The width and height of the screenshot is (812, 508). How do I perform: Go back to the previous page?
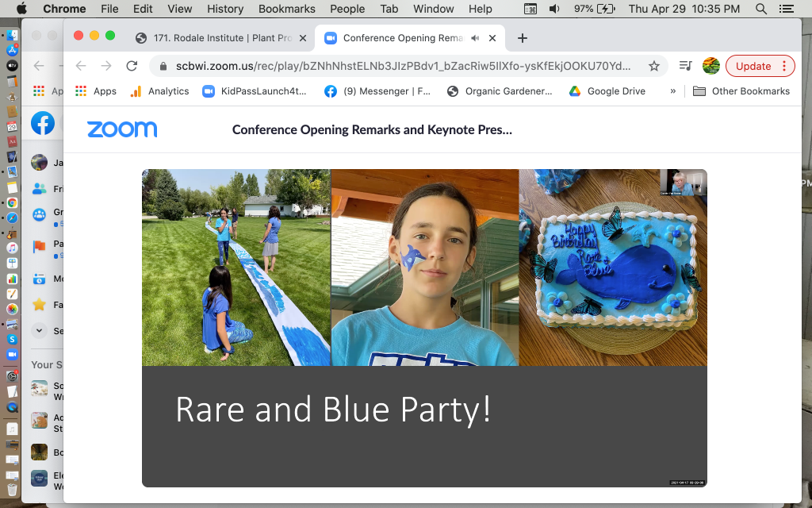click(80, 66)
